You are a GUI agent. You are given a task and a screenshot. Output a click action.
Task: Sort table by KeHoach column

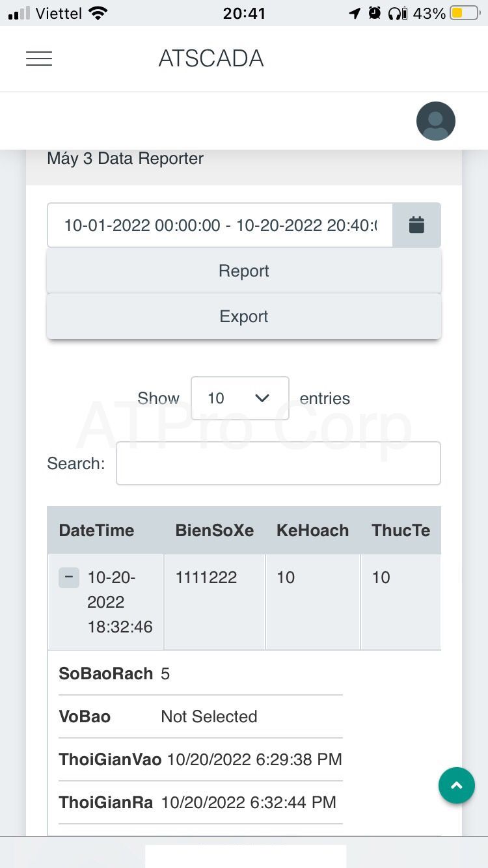(312, 530)
